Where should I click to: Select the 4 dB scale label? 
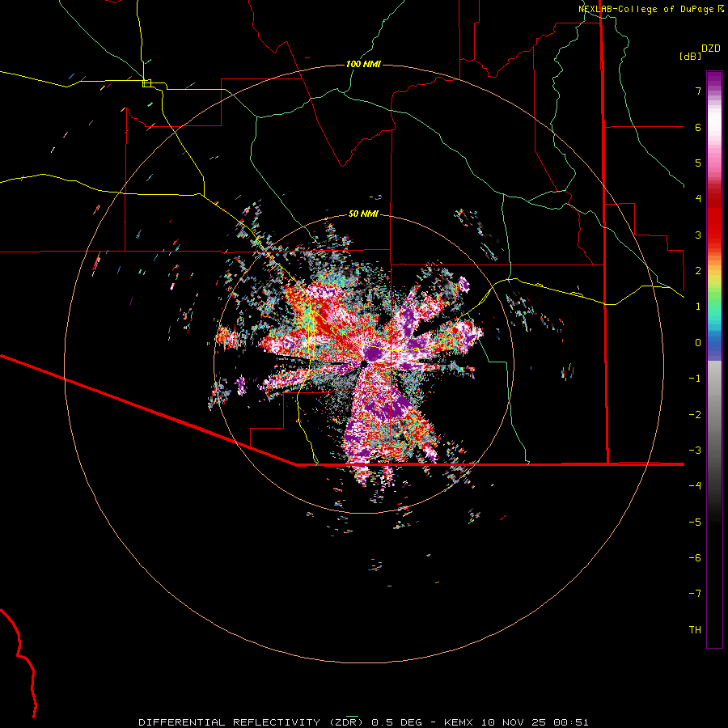698,199
